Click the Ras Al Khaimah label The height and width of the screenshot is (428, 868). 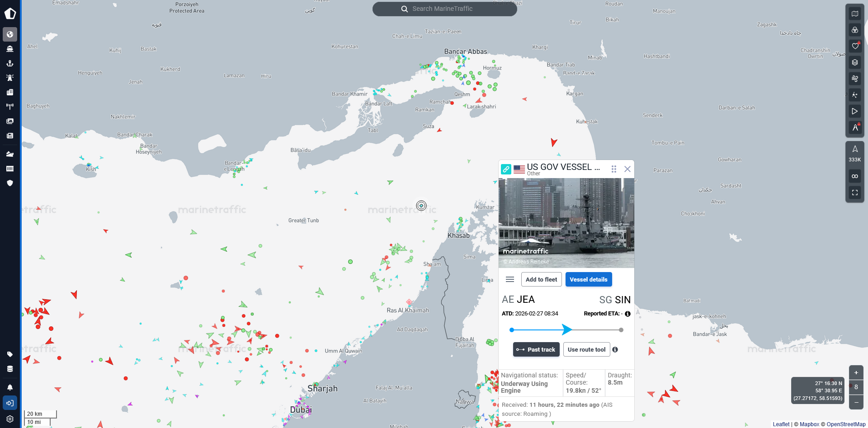[408, 310]
